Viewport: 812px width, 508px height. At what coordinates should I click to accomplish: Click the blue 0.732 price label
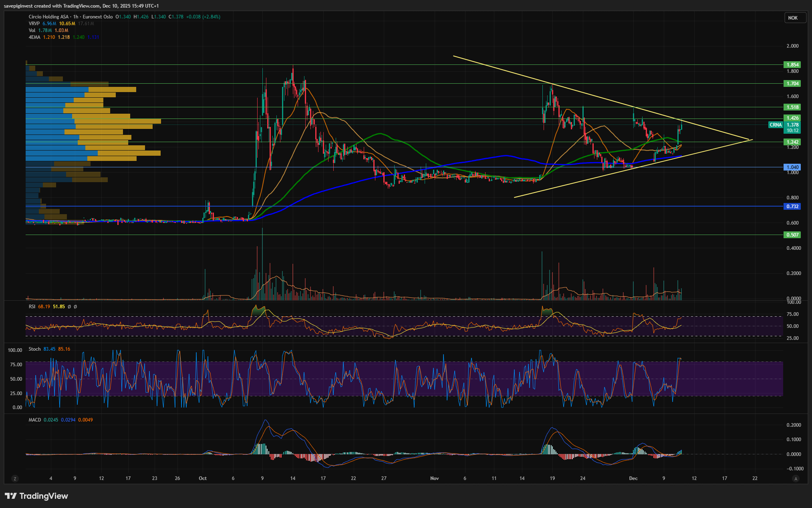(792, 207)
